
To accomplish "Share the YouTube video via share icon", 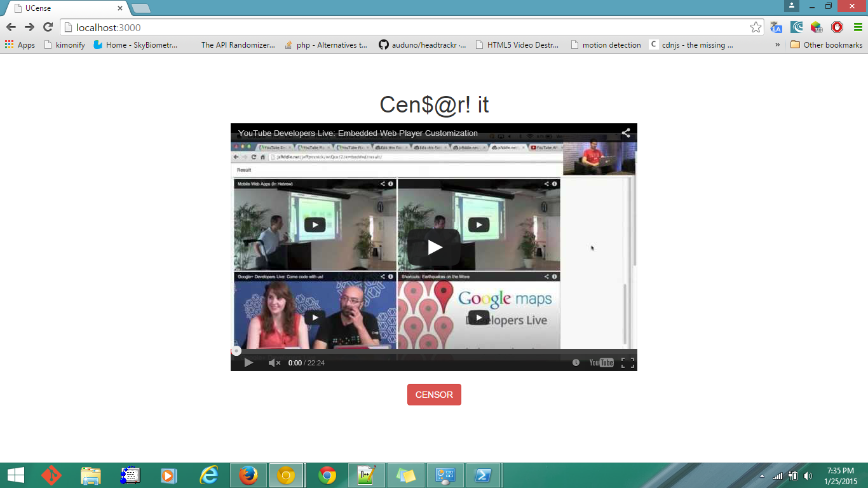I will (x=626, y=133).
